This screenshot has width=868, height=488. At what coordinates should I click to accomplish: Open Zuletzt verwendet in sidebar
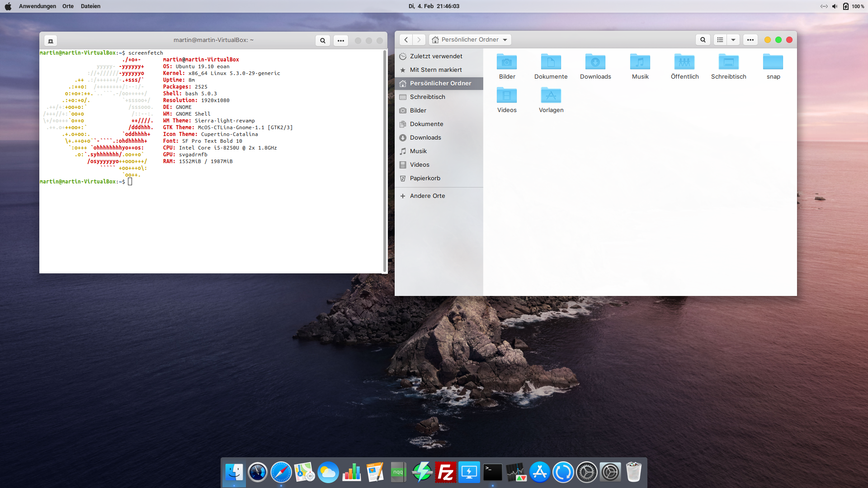(x=436, y=56)
